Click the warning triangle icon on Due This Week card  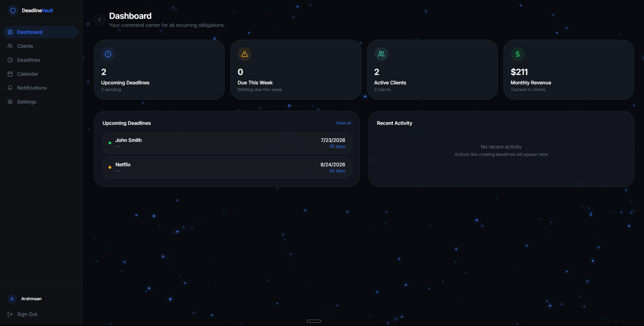[x=245, y=54]
